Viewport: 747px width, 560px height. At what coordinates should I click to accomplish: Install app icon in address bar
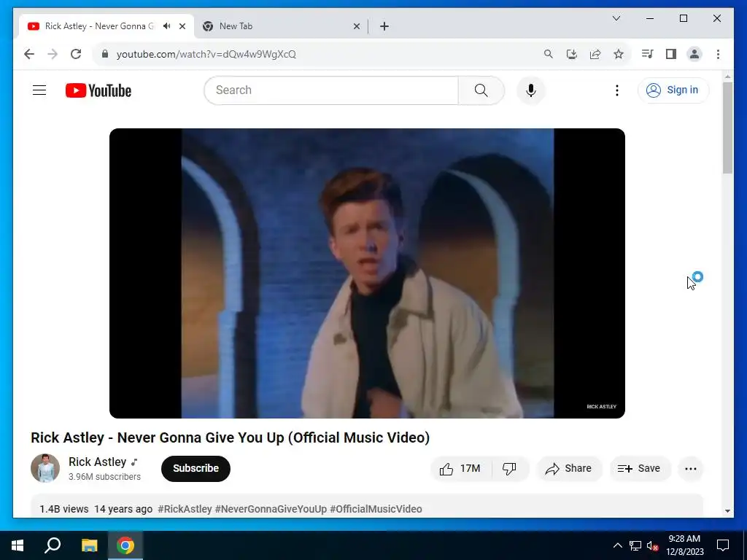tap(572, 54)
